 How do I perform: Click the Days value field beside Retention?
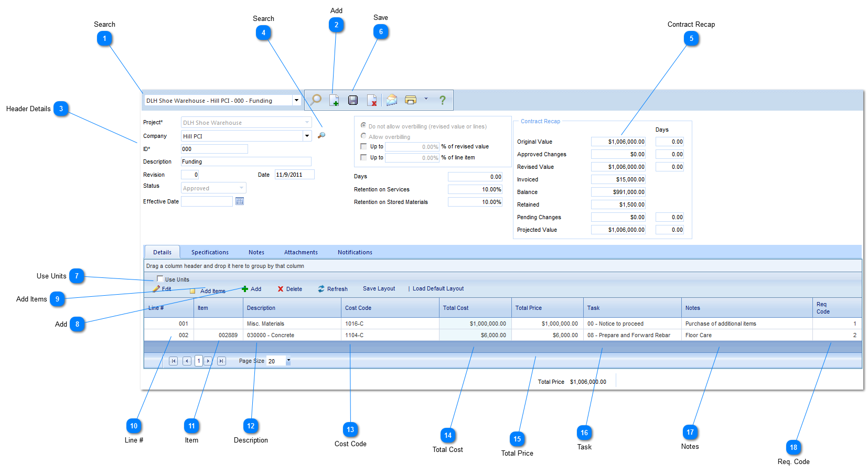pyautogui.click(x=475, y=177)
